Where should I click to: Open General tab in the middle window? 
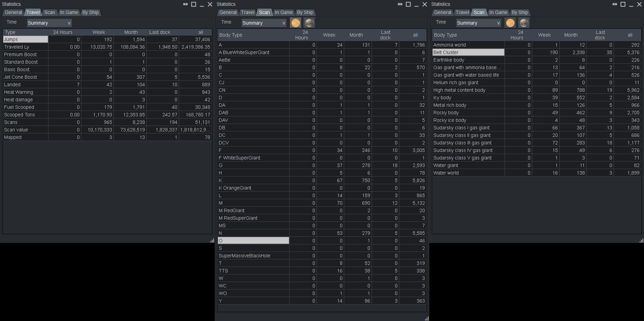[228, 12]
